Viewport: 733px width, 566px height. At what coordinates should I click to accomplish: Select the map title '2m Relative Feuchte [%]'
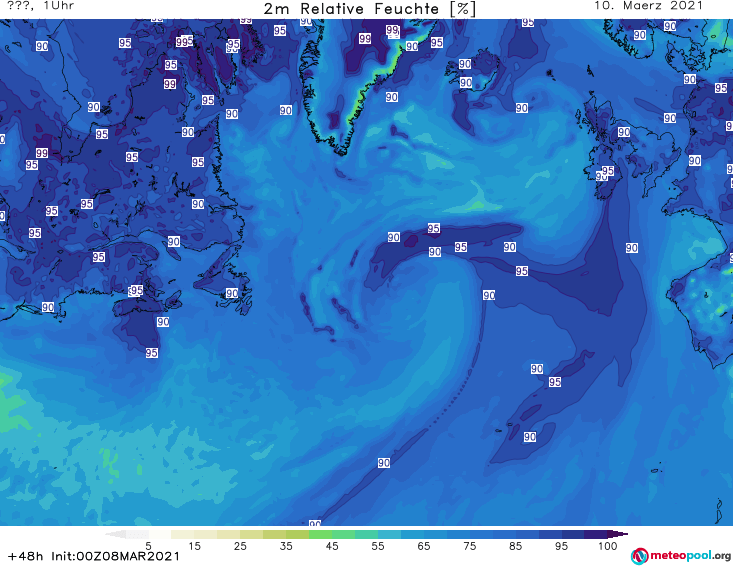pos(369,9)
